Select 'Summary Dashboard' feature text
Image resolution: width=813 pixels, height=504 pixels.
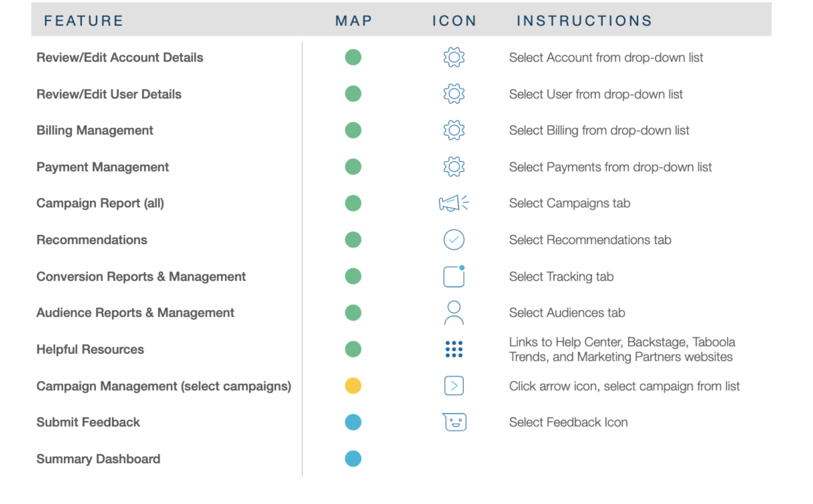[98, 459]
